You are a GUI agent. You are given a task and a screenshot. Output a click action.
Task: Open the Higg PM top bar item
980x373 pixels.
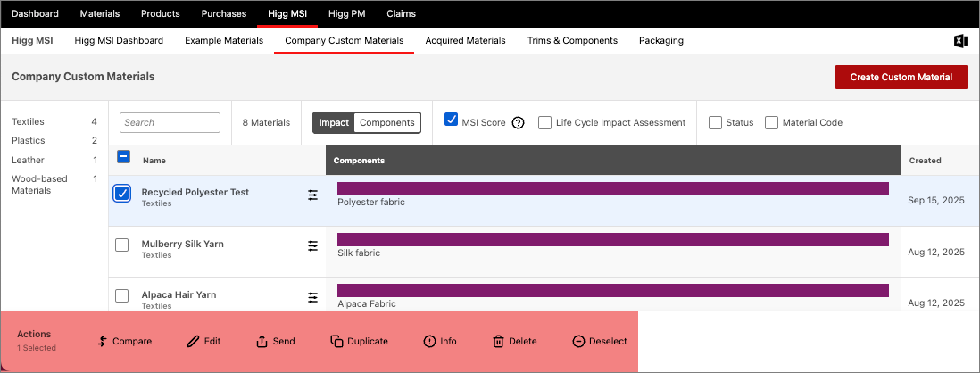pyautogui.click(x=346, y=13)
